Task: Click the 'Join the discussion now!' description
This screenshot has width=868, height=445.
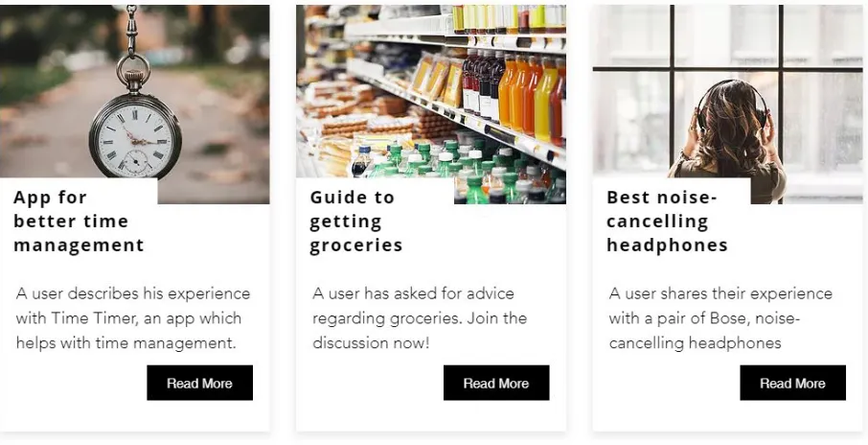Action: coord(420,318)
